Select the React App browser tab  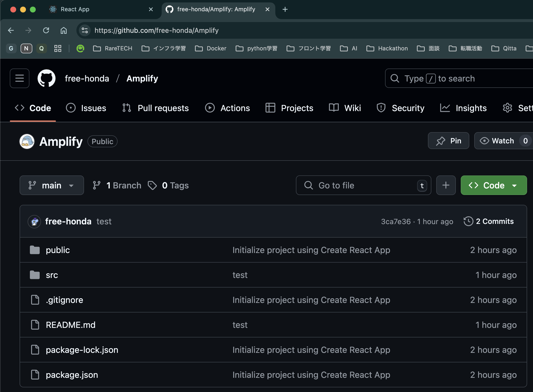coord(75,9)
